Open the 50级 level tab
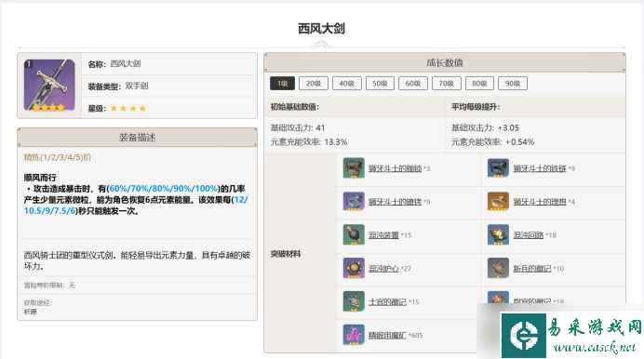This screenshot has height=359, width=644. tap(380, 84)
